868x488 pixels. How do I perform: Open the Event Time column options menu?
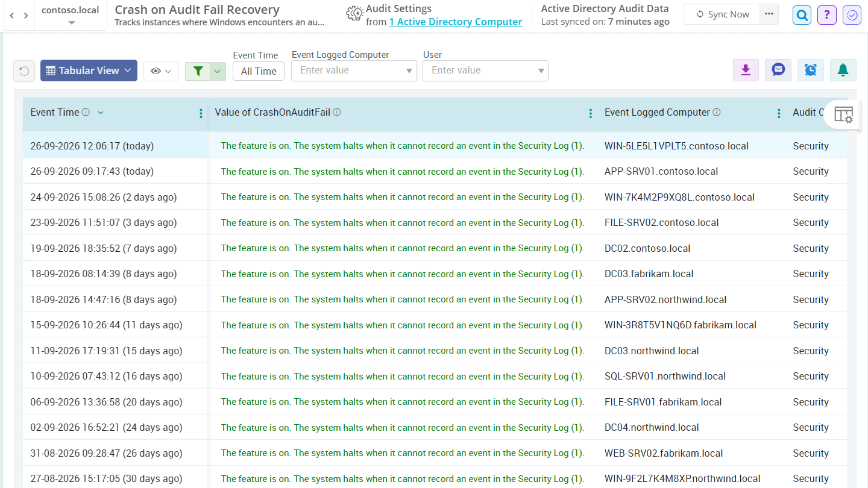(201, 113)
